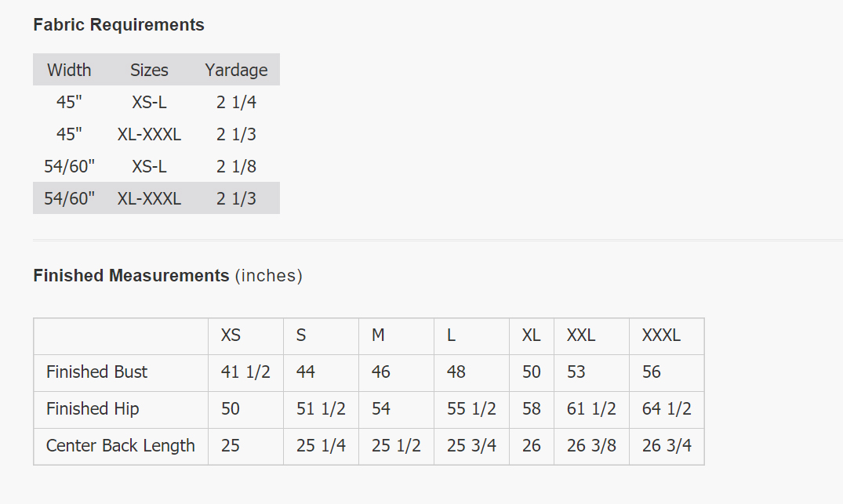Image resolution: width=843 pixels, height=504 pixels.
Task: Click the Finished Measurements heading
Action: (131, 276)
